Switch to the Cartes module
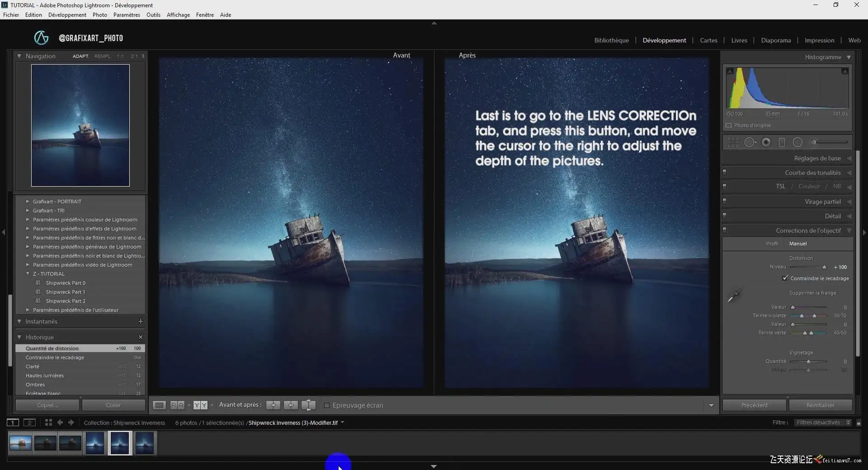Screen dimensions: 868x470 tap(708, 40)
